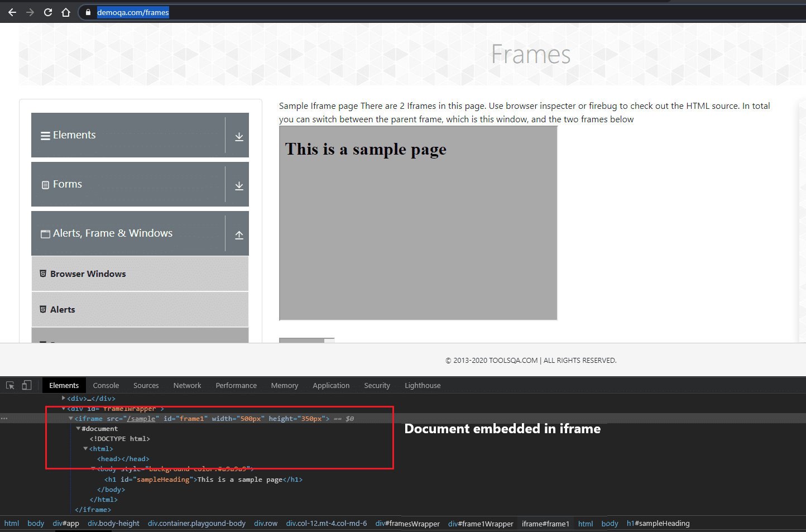Image resolution: width=806 pixels, height=532 pixels.
Task: Click the Forms list icon
Action: [x=45, y=185]
